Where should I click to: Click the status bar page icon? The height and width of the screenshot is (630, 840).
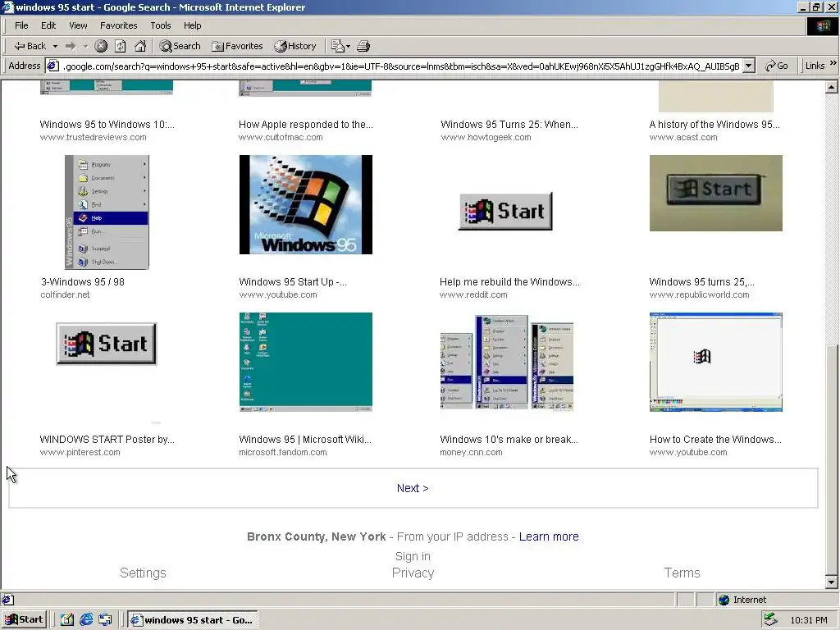7,600
